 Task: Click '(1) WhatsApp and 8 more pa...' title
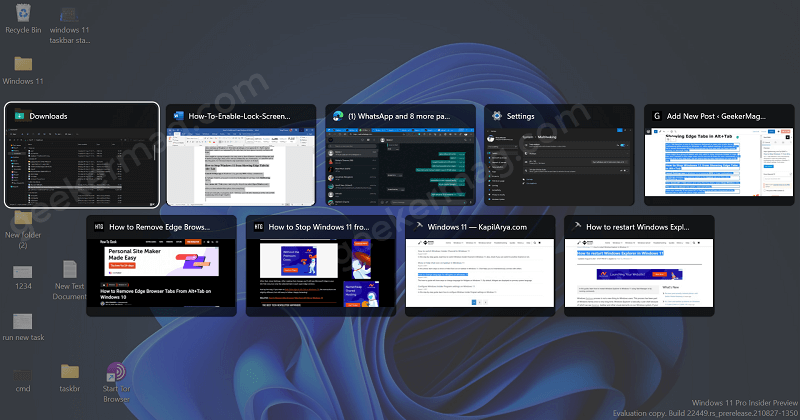399,116
